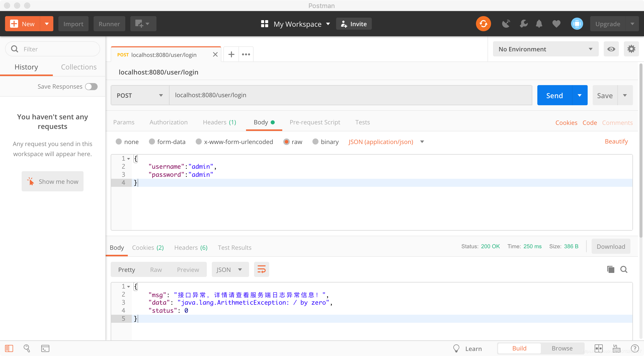The height and width of the screenshot is (356, 644).
Task: Click the Learn lightbulb icon
Action: (456, 348)
